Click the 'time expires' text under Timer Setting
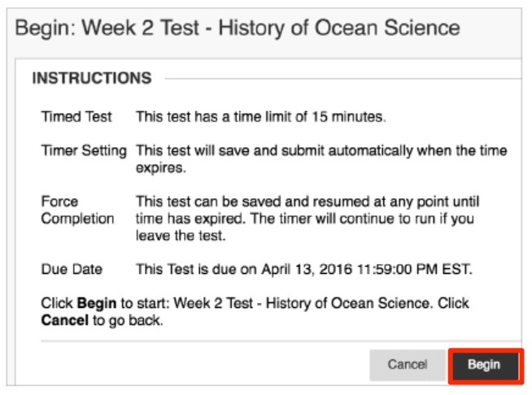 click(161, 167)
